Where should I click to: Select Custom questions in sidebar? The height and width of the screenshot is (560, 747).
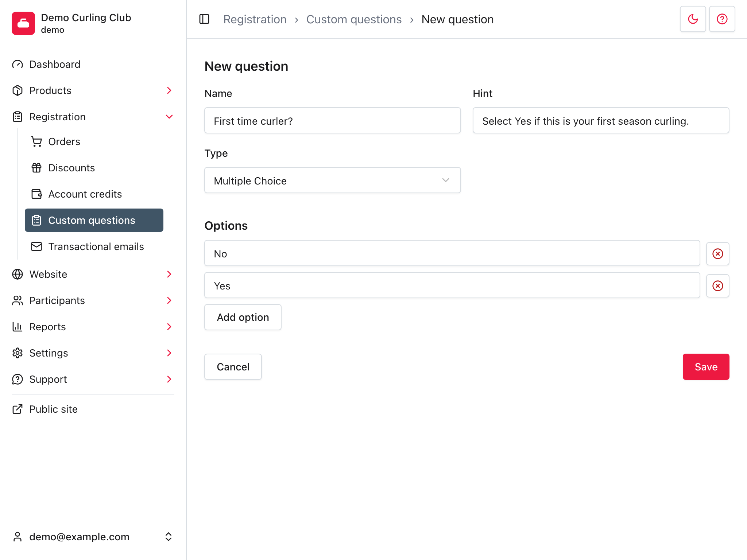(94, 220)
